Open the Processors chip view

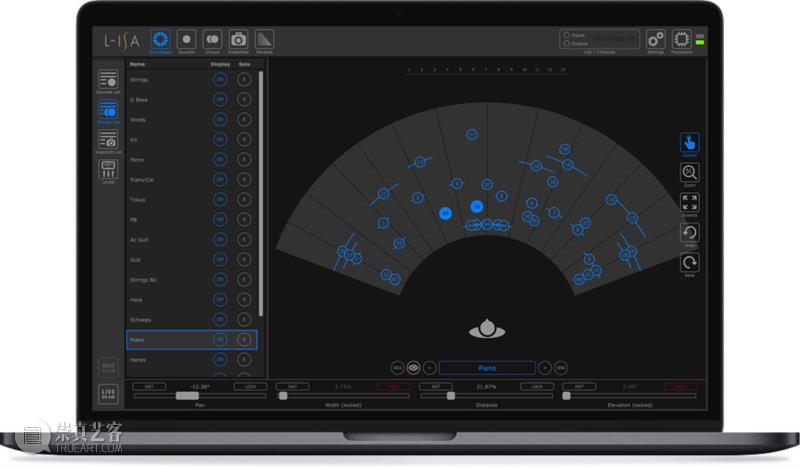(x=682, y=39)
